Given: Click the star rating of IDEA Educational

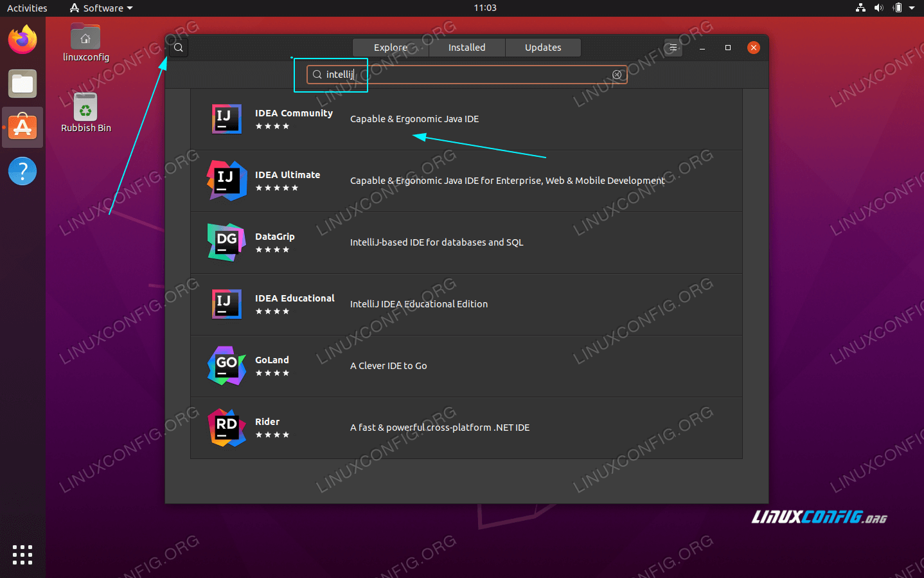Looking at the screenshot, I should [272, 311].
